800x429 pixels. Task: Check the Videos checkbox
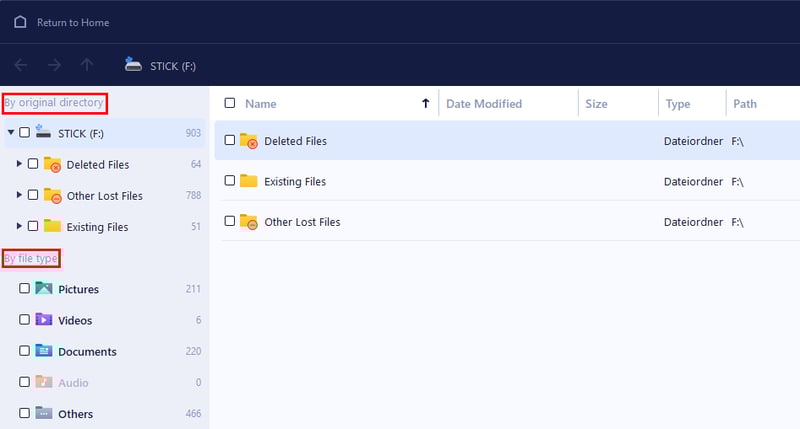tap(24, 319)
